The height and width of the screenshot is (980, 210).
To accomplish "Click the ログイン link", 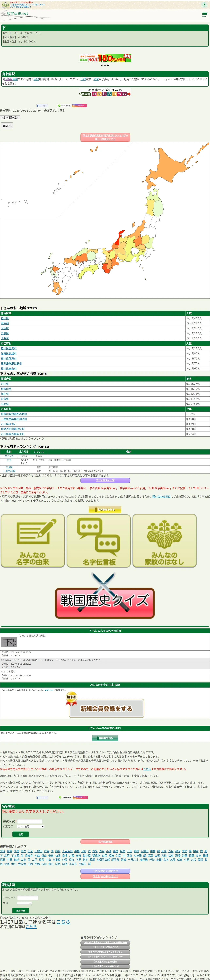I will [49, 690].
